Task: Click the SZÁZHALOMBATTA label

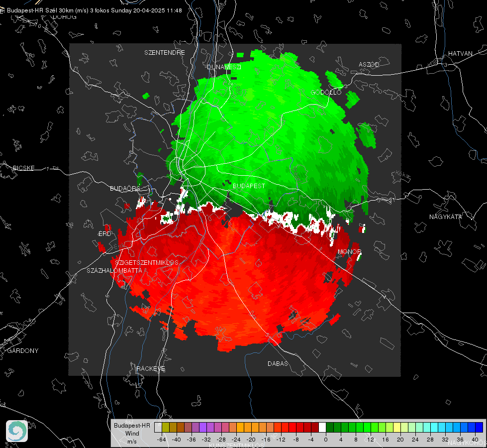Action: 114,270
